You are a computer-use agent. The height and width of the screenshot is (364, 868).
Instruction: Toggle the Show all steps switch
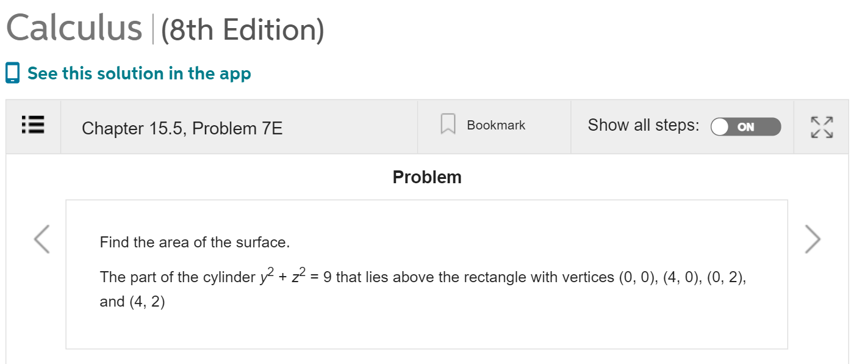pyautogui.click(x=745, y=127)
